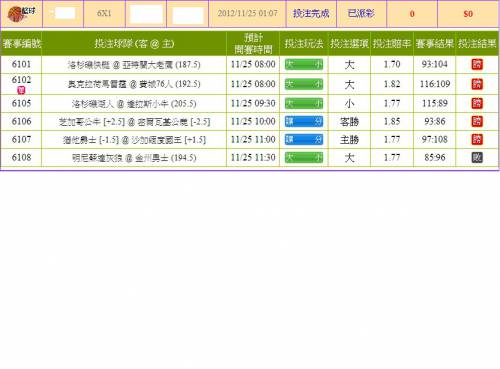Click the game result 116:109
Viewport: 500px width, 369px height.
tap(435, 84)
